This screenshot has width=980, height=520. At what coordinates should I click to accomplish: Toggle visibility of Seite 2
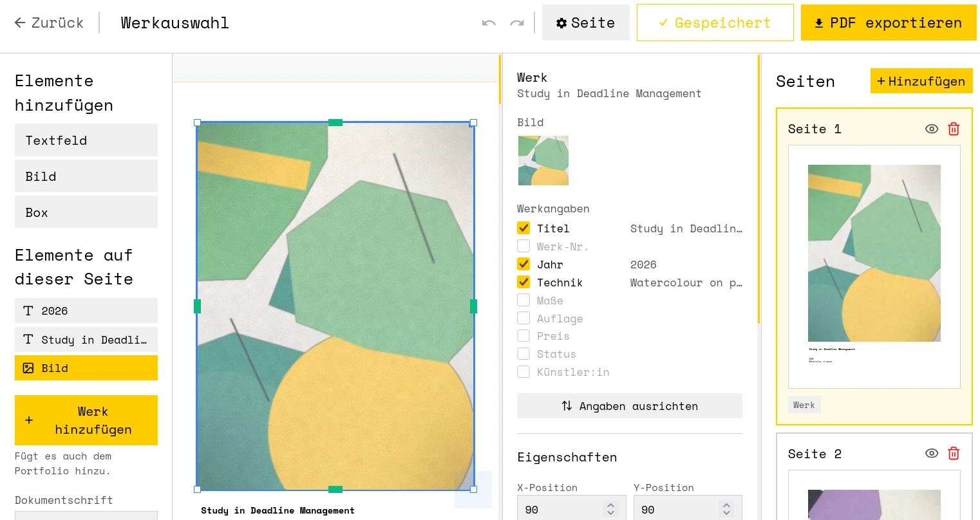(x=932, y=453)
